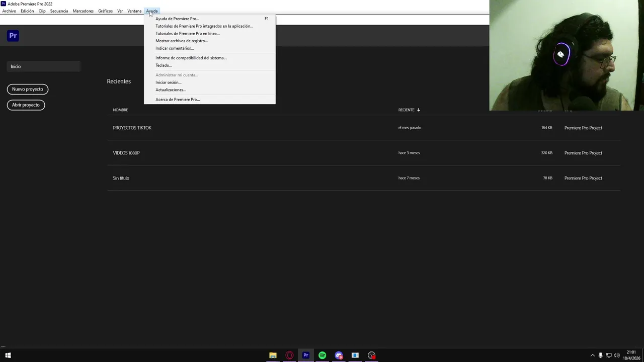Select Teclado in the Ayuda menu
Image resolution: width=644 pixels, height=362 pixels.
click(210, 65)
